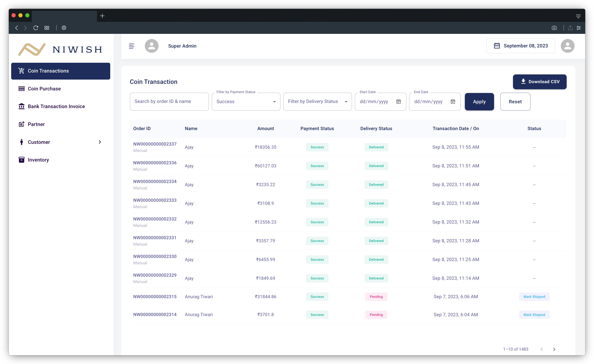Open order NW00000000002333

(155, 200)
